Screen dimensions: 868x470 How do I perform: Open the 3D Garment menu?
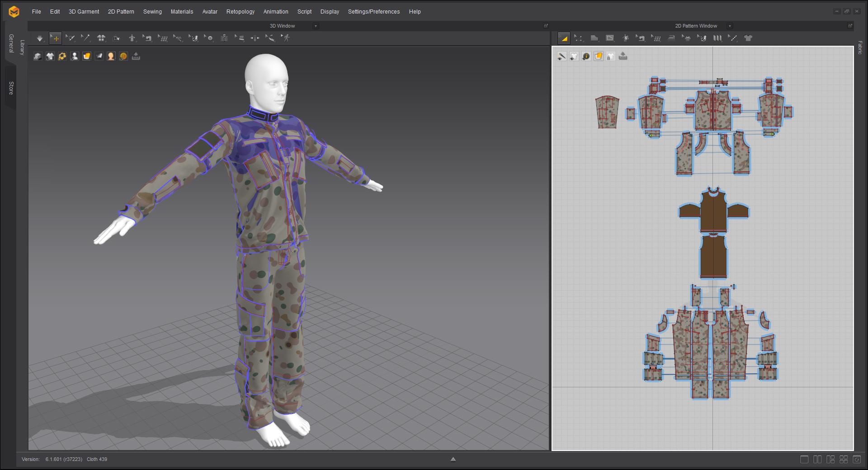click(84, 12)
